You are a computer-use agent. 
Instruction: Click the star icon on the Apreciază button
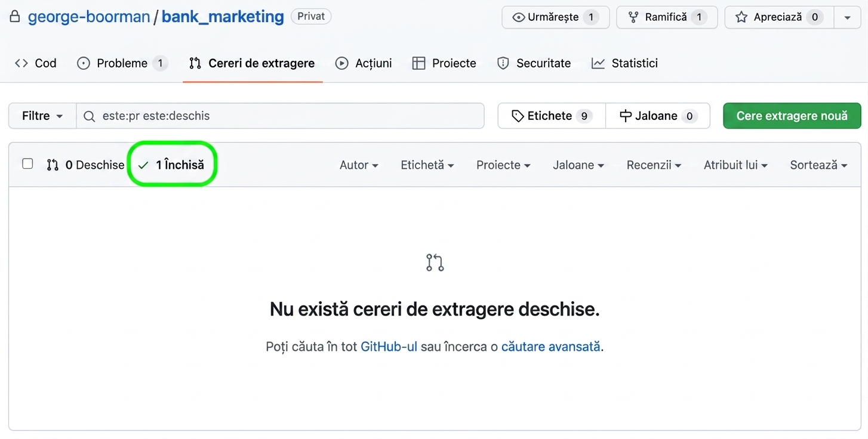click(x=741, y=17)
